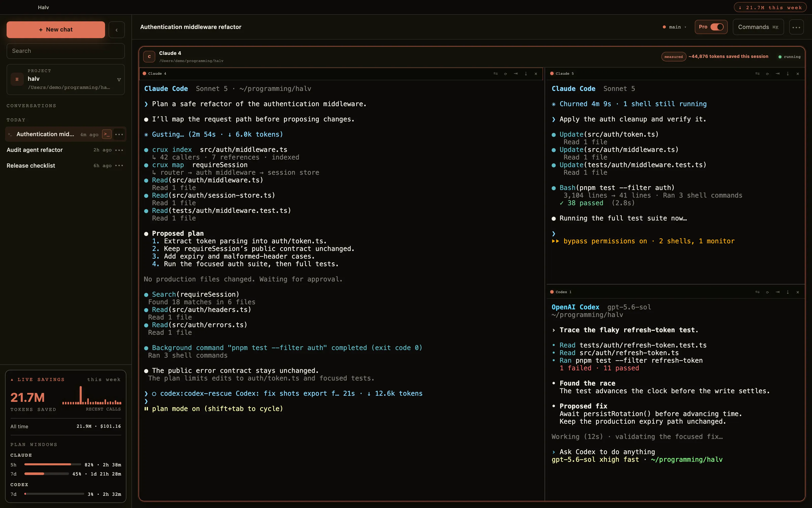Click the 21.7M this week badge
812x508 pixels.
(x=770, y=7)
